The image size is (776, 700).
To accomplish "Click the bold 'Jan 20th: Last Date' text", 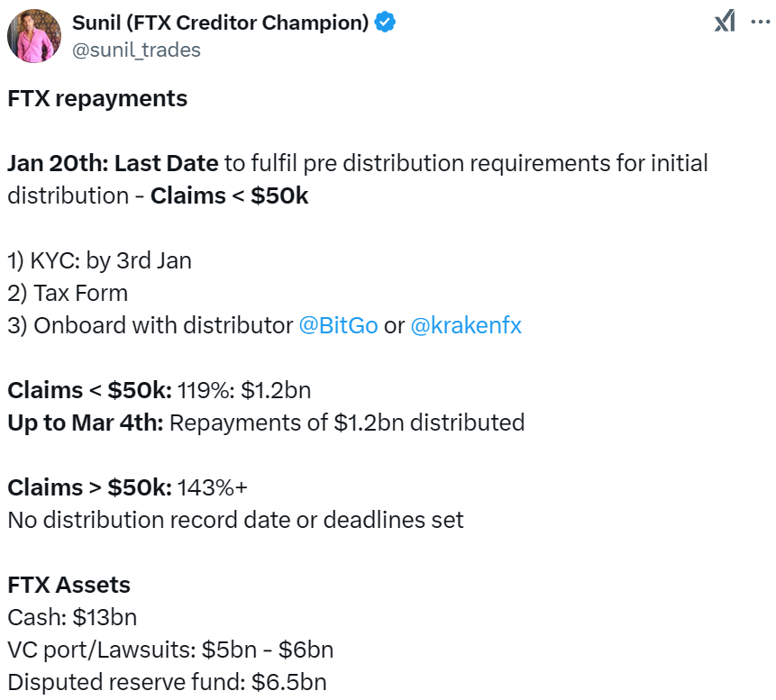I will click(x=113, y=163).
